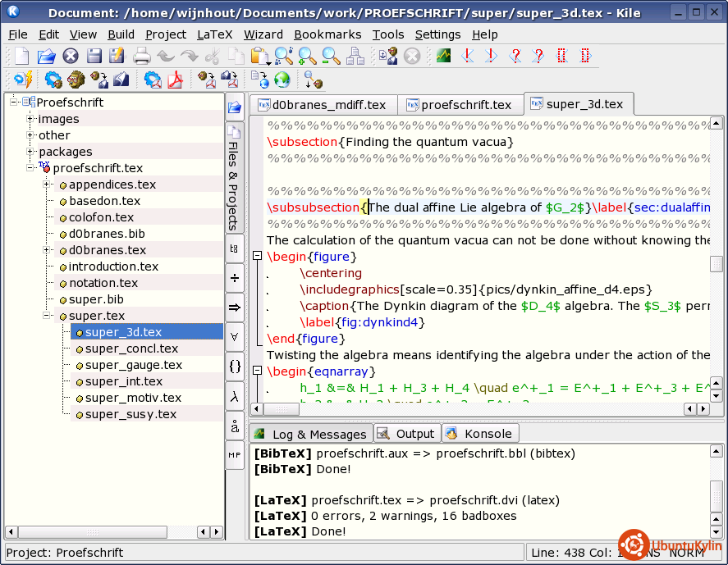Image resolution: width=728 pixels, height=565 pixels.
Task: Expand the images folder in tree
Action: (30, 119)
